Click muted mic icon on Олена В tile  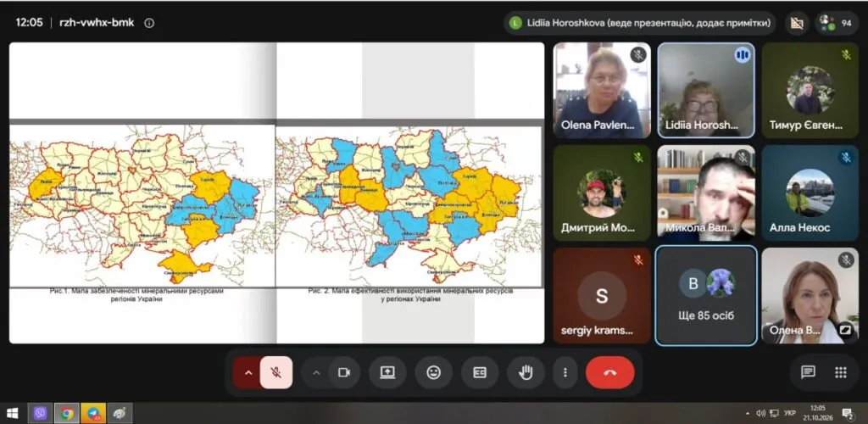coord(846,260)
